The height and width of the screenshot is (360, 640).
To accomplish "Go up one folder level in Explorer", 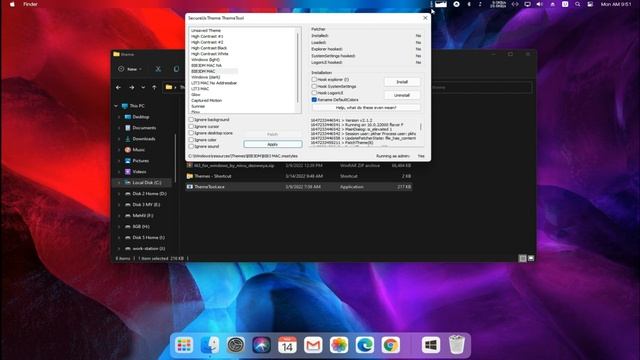I will pos(154,87).
